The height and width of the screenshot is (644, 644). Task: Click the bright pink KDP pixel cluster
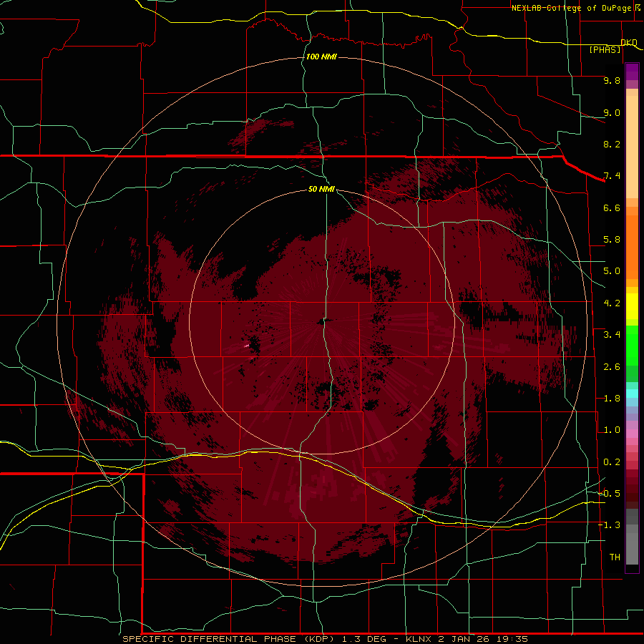(x=247, y=346)
